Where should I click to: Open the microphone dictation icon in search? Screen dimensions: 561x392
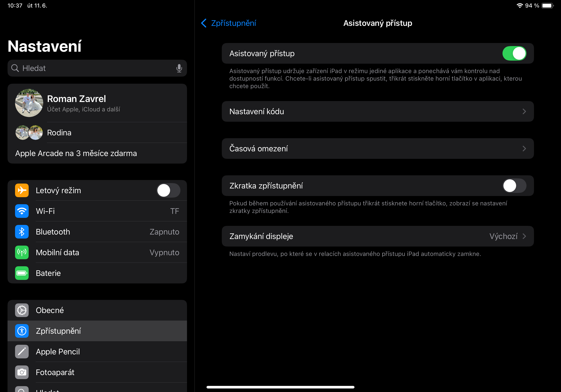tap(179, 68)
